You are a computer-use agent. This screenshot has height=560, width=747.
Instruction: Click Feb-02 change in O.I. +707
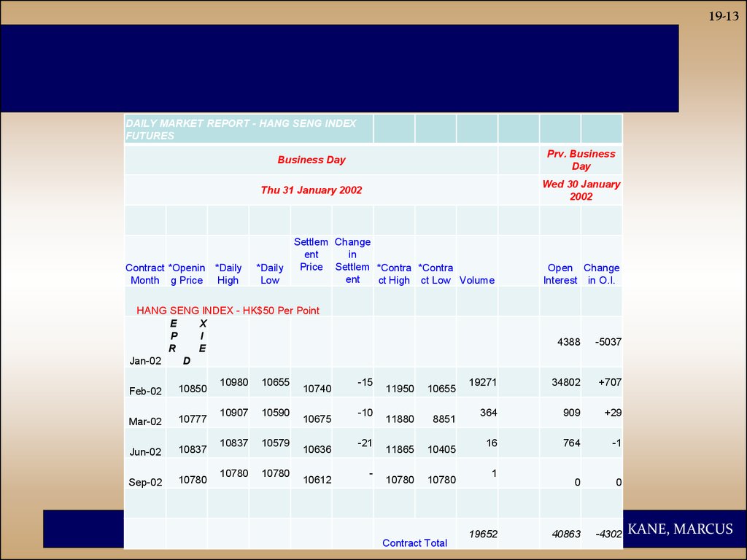(610, 382)
